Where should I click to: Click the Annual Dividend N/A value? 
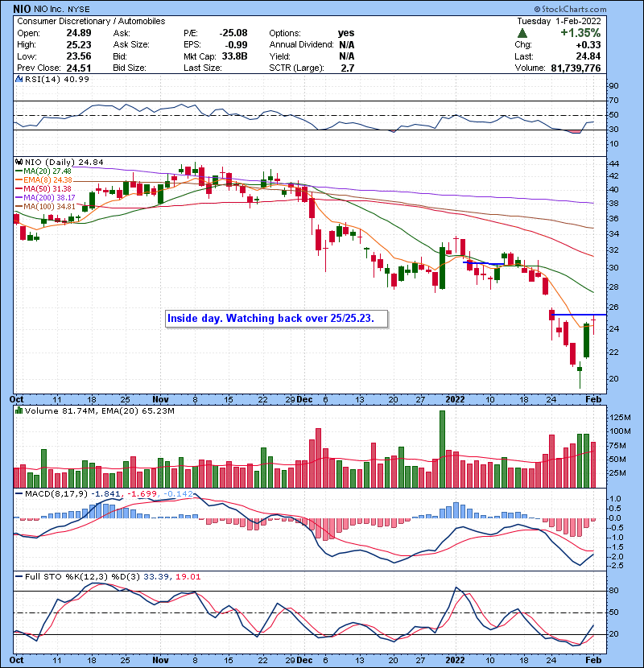(346, 44)
